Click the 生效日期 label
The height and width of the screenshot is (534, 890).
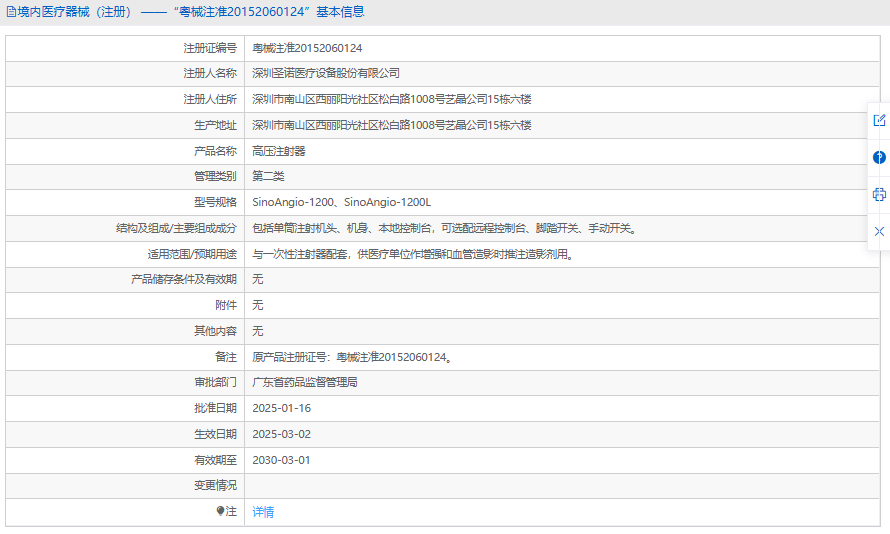click(x=215, y=434)
